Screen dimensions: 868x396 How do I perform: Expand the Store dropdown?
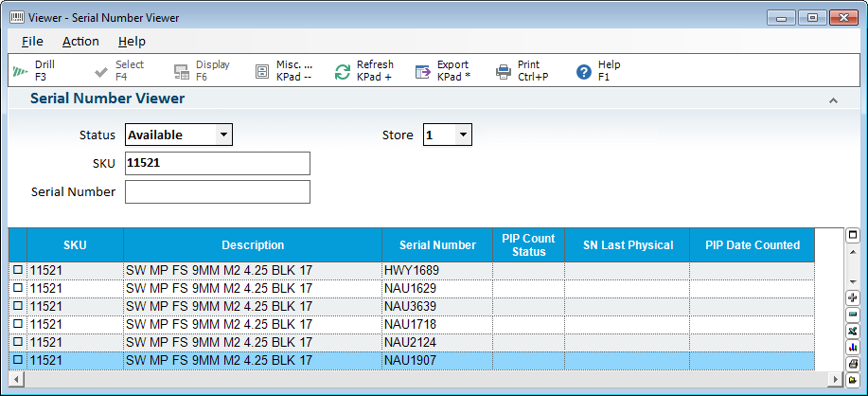pyautogui.click(x=463, y=135)
